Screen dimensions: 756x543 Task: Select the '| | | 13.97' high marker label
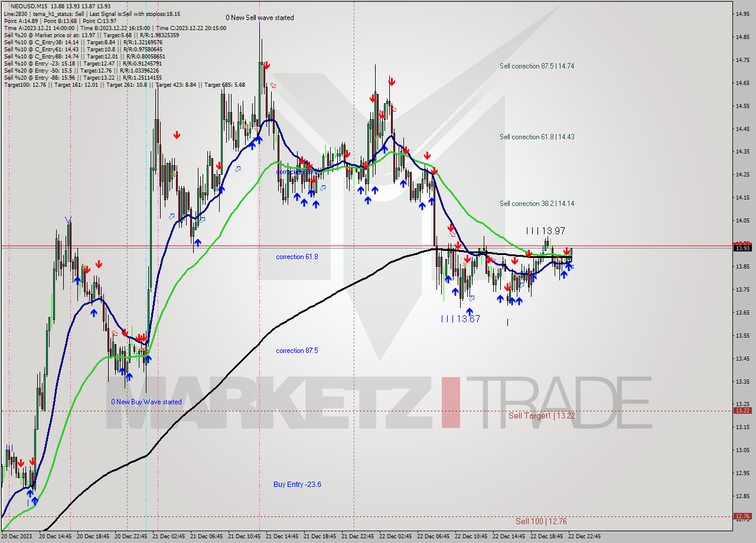click(546, 231)
